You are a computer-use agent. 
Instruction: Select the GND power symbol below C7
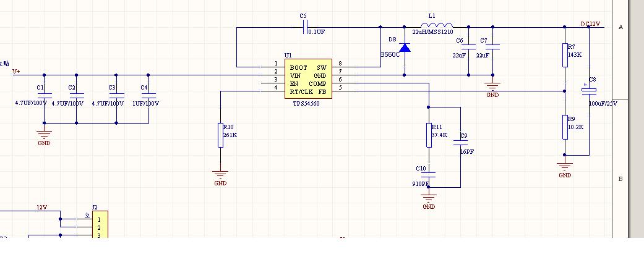coord(493,86)
